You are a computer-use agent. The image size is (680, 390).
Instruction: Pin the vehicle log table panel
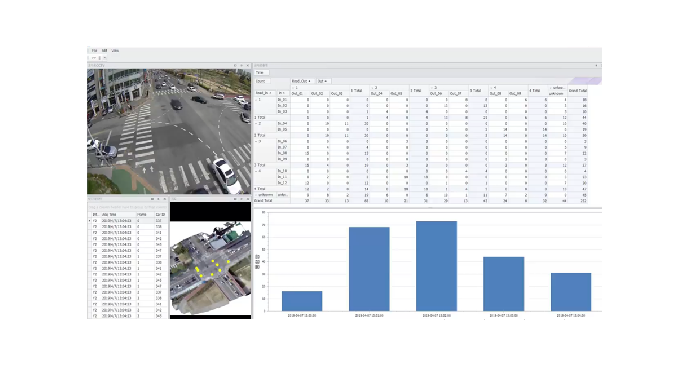point(158,199)
